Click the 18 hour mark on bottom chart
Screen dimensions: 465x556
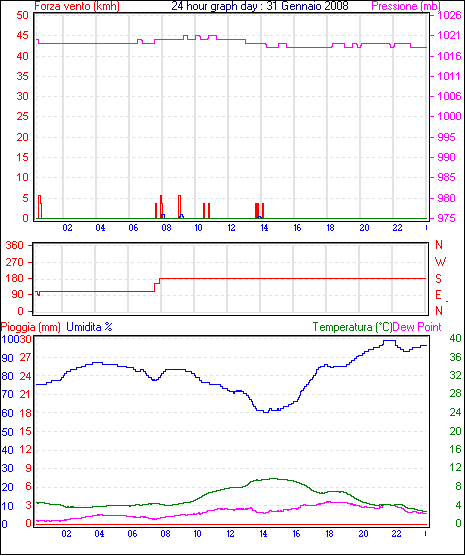[330, 533]
